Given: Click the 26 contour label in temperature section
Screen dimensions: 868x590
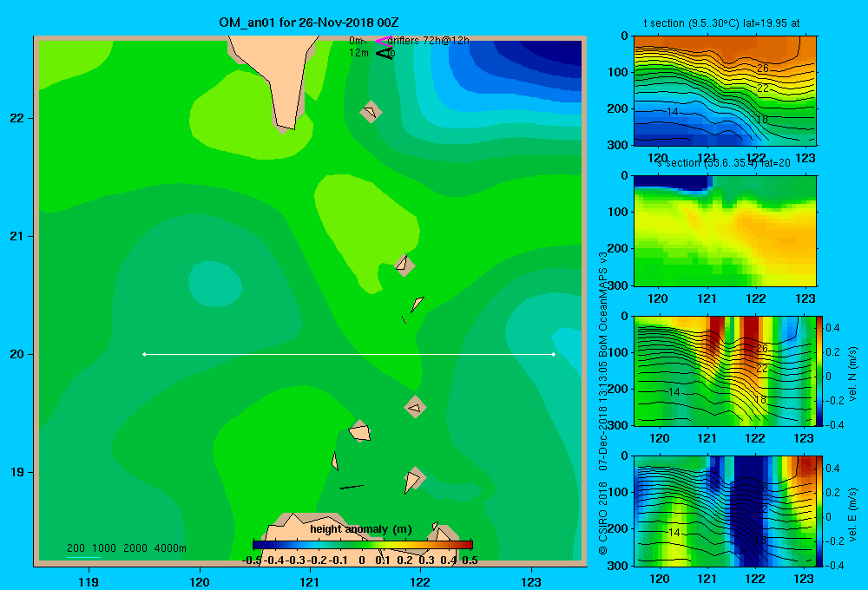Looking at the screenshot, I should coord(763,68).
